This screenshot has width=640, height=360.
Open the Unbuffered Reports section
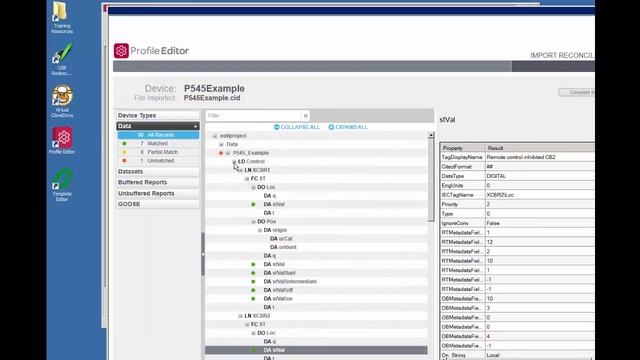coord(158,193)
